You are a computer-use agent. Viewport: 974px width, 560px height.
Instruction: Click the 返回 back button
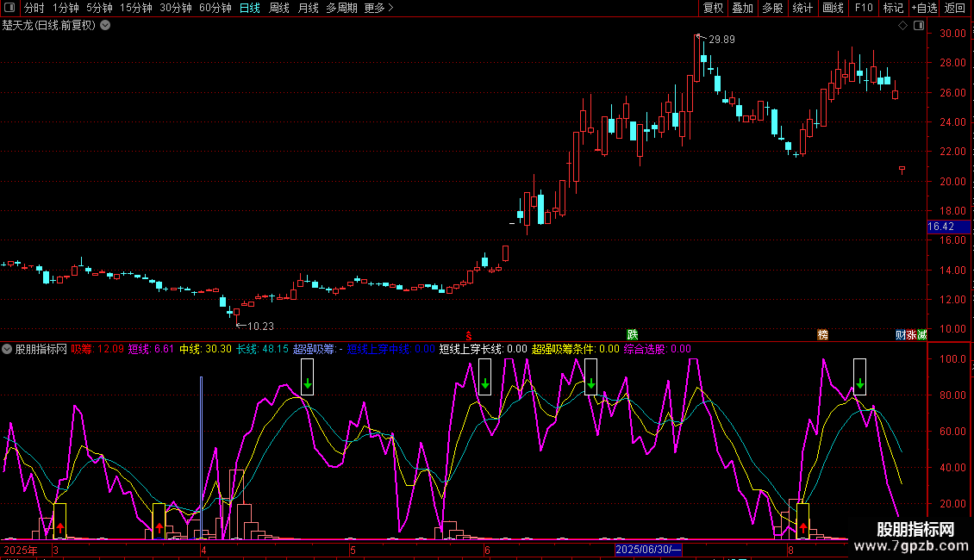pyautogui.click(x=955, y=8)
